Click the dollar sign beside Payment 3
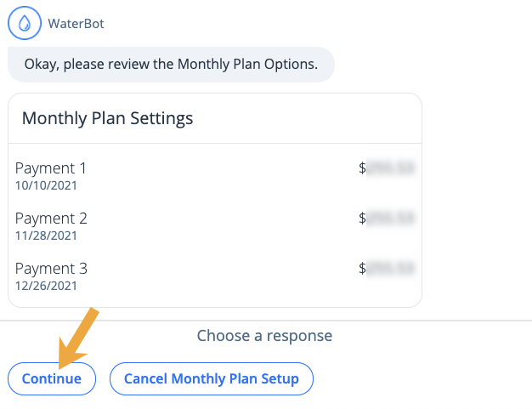 pos(362,268)
